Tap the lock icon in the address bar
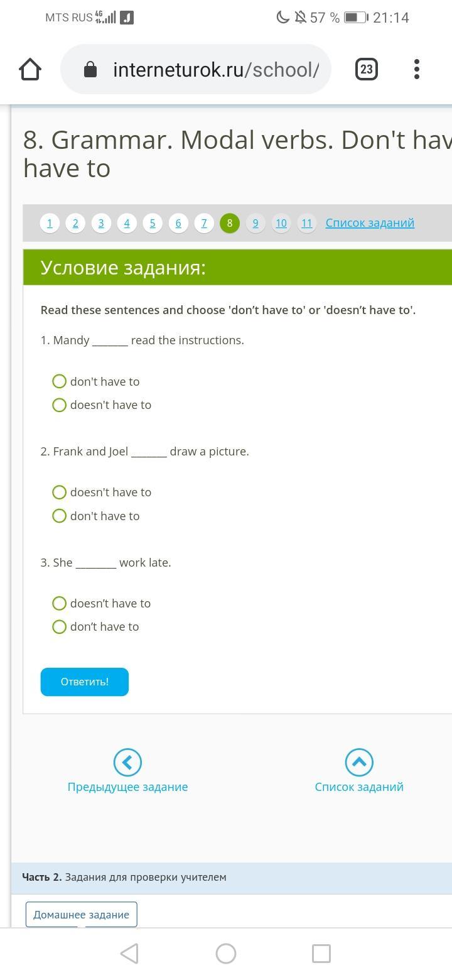Viewport: 452px width, 980px height. tap(90, 69)
